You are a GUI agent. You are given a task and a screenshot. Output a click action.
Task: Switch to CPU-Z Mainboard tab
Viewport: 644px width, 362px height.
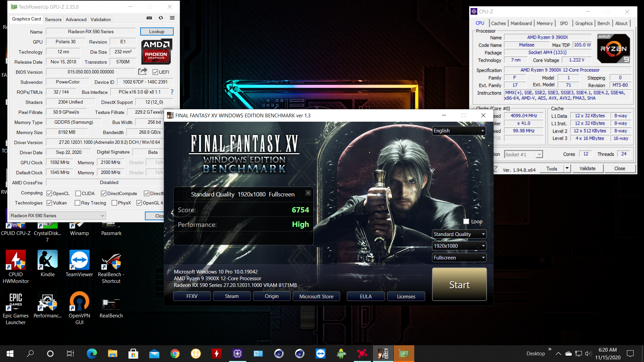click(521, 23)
